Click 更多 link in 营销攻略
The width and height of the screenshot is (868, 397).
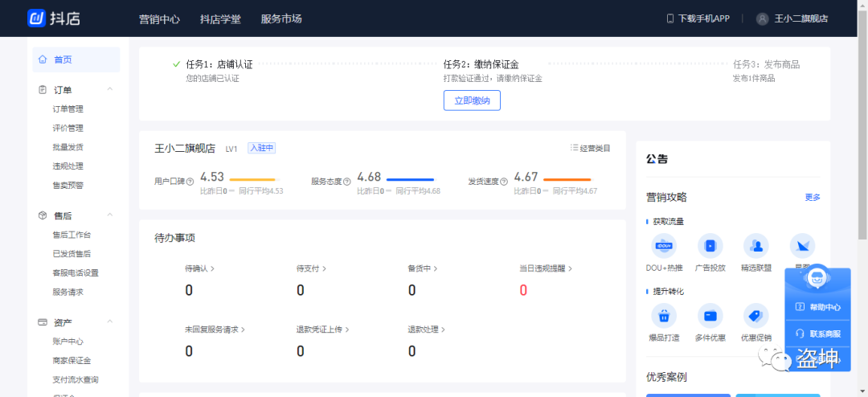813,197
